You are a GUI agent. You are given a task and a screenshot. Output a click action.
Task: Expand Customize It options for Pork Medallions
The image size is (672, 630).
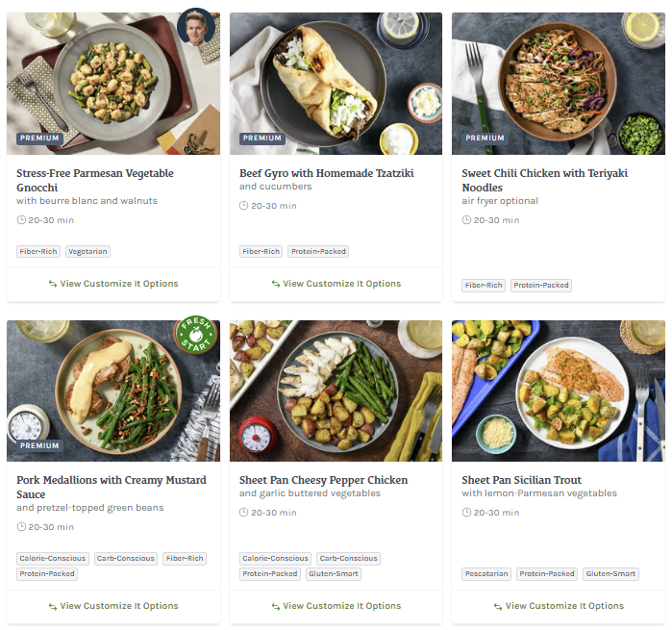[113, 606]
